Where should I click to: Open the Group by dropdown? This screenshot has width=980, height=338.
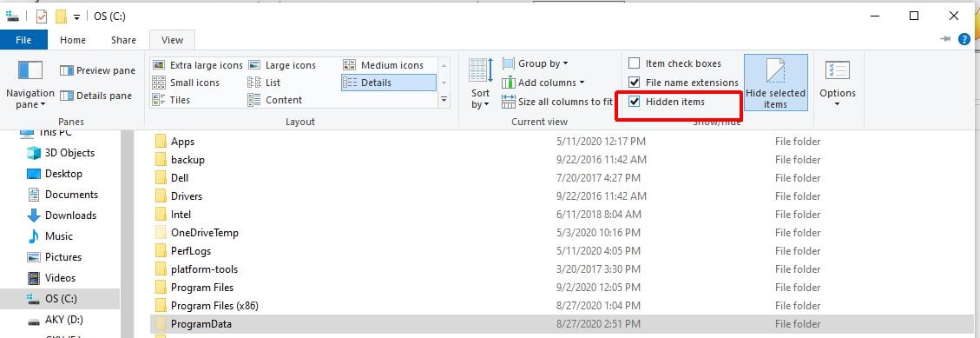coord(535,63)
